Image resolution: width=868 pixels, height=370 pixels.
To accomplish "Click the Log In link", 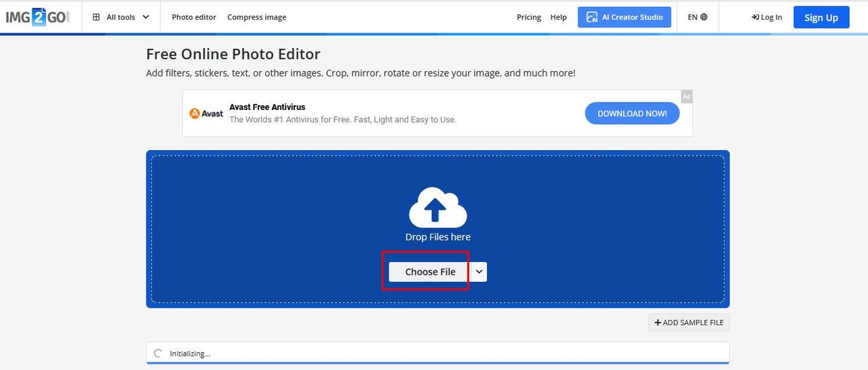I will click(x=767, y=17).
